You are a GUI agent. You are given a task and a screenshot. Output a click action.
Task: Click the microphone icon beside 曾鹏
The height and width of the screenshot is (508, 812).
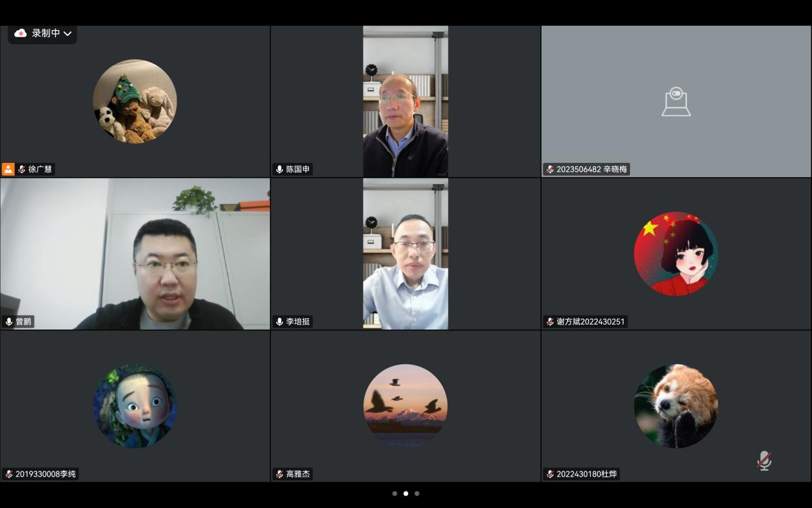[x=9, y=322]
